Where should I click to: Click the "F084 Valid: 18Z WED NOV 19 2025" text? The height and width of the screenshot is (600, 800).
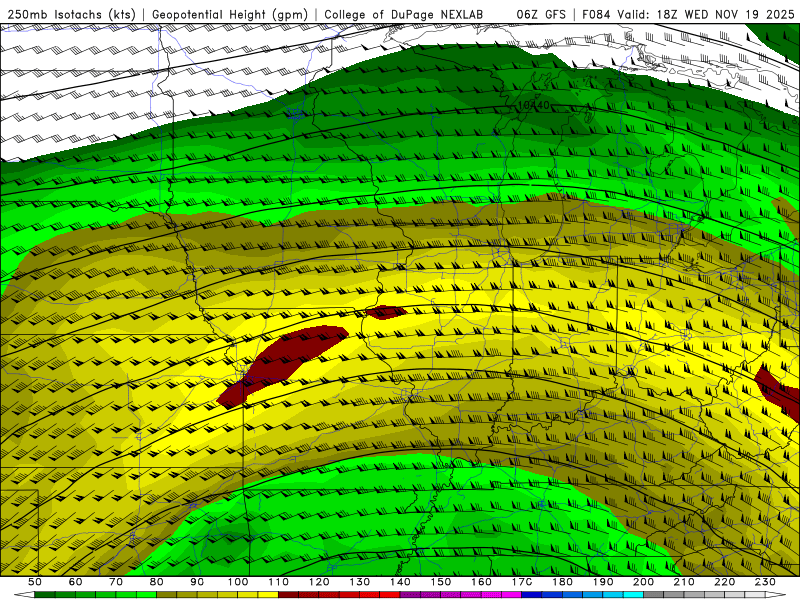[688, 14]
